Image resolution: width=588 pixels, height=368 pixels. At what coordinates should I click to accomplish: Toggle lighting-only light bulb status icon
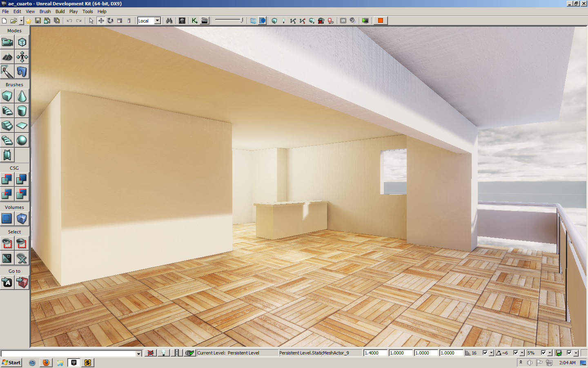[163, 353]
